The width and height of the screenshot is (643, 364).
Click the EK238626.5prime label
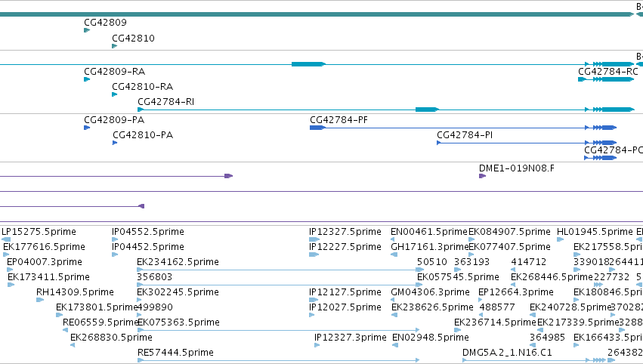coord(432,307)
